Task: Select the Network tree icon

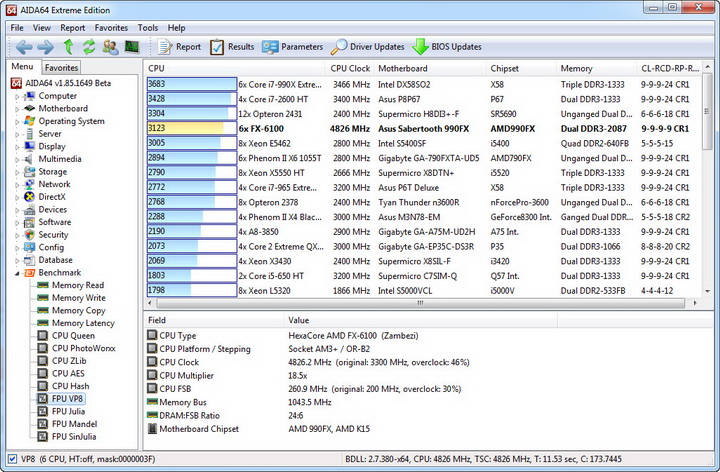Action: click(x=29, y=184)
